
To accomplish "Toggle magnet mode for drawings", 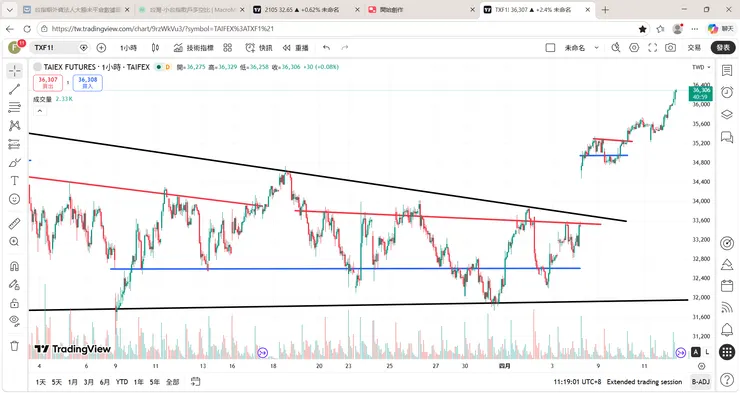I will point(15,266).
